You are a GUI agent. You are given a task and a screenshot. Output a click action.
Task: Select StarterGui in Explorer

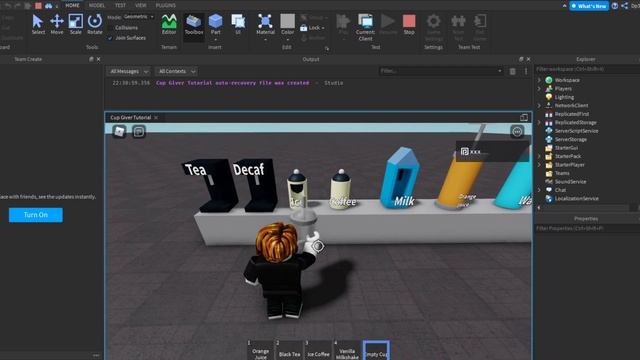coord(566,148)
